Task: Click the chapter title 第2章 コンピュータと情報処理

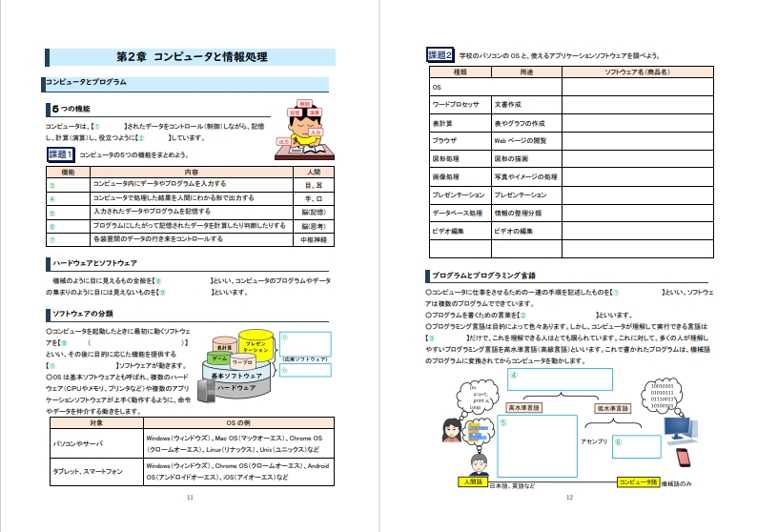Action: coord(192,57)
